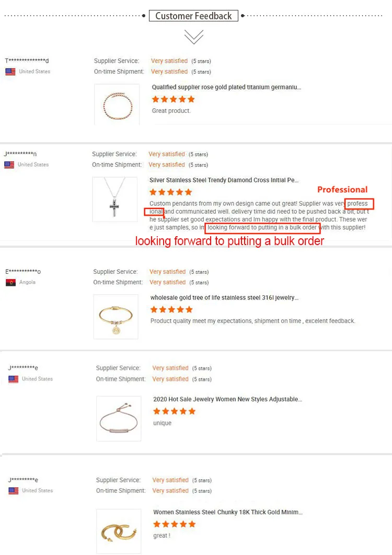Open 'Women Stainless Steel Chunky 18K' product link
Viewport: 392px width, 555px height.
pyautogui.click(x=227, y=512)
